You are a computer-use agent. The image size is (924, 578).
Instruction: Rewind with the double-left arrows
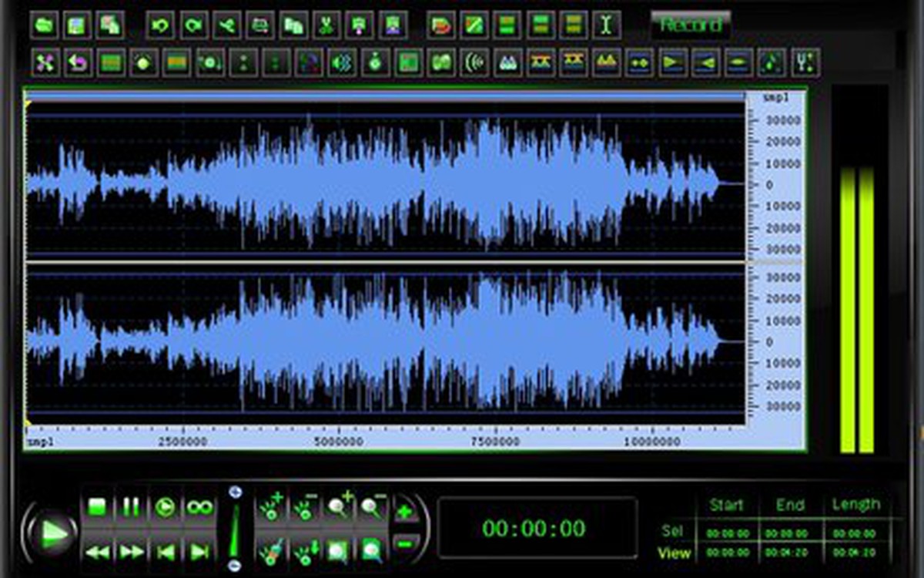(97, 551)
